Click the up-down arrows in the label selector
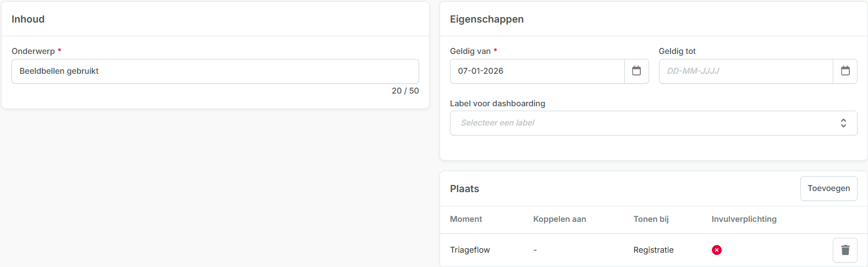Viewport: 868px width, 267px height. 843,123
